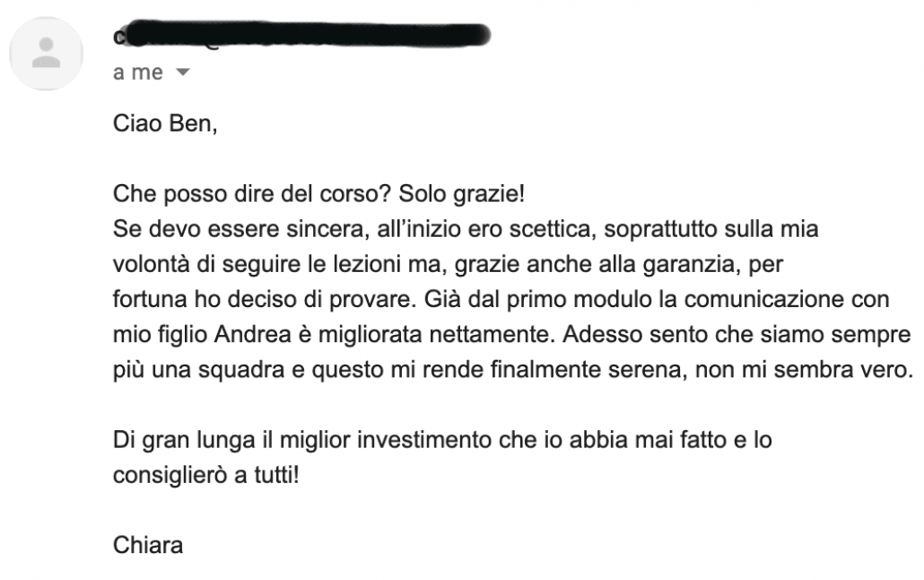Expand recipient details arrow next to "a me"

coord(184,73)
